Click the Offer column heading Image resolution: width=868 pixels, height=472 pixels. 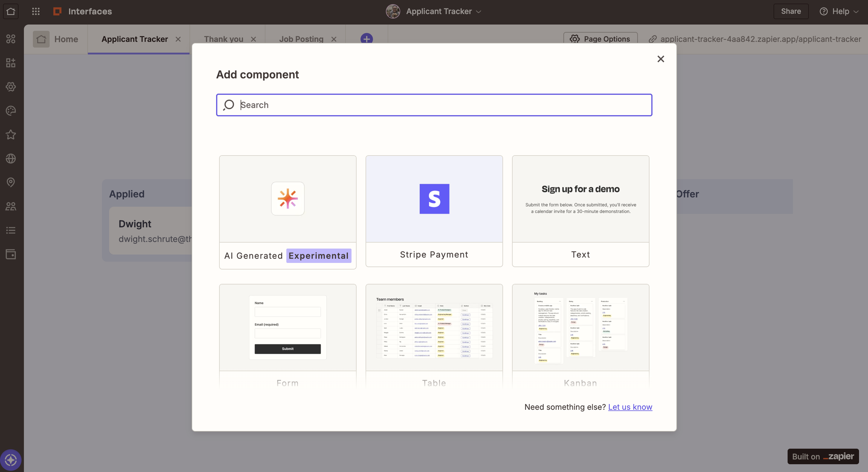pos(688,194)
